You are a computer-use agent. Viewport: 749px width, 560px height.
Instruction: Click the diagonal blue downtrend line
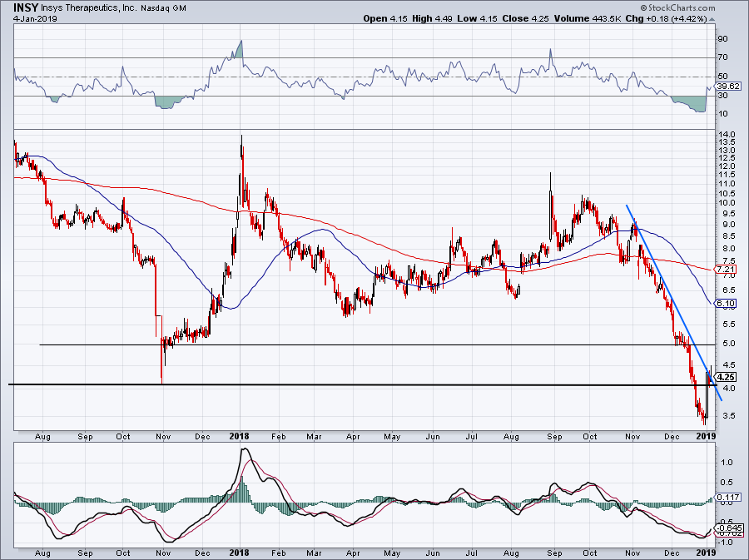pos(674,303)
